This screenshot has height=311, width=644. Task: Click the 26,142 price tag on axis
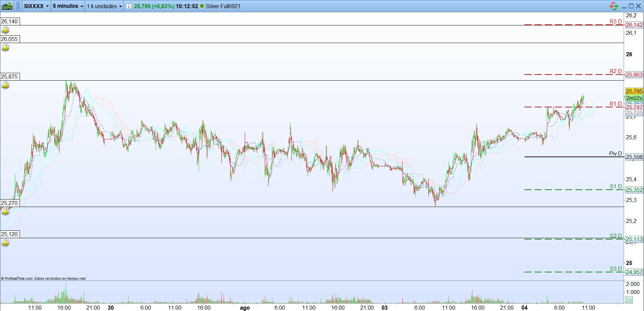[634, 25]
